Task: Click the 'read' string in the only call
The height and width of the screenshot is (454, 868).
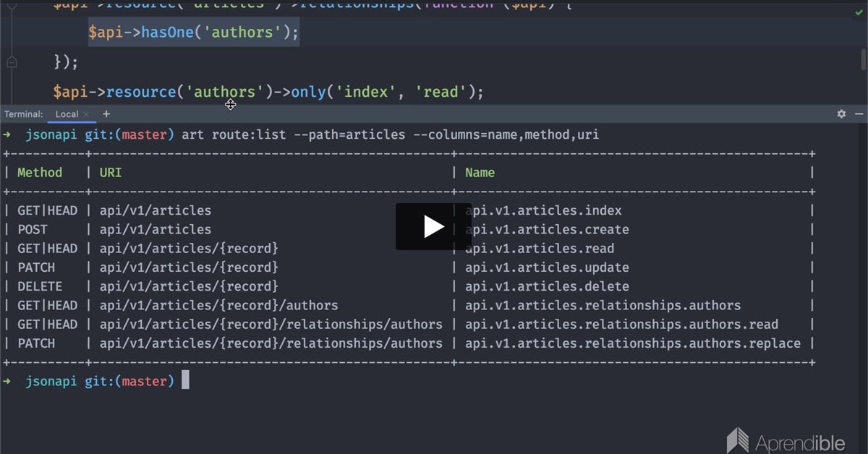Action: (441, 92)
